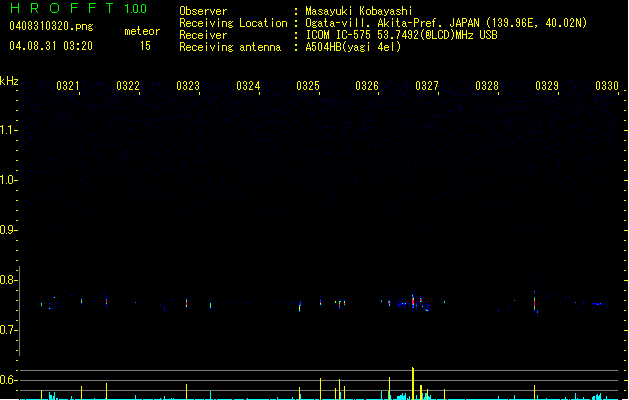Click the 0328 time marker

[x=487, y=86]
